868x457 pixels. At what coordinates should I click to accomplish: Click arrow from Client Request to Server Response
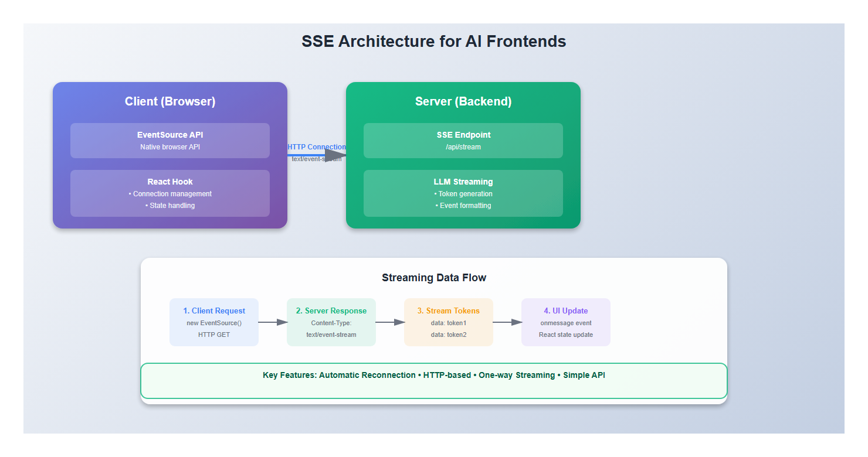273,322
